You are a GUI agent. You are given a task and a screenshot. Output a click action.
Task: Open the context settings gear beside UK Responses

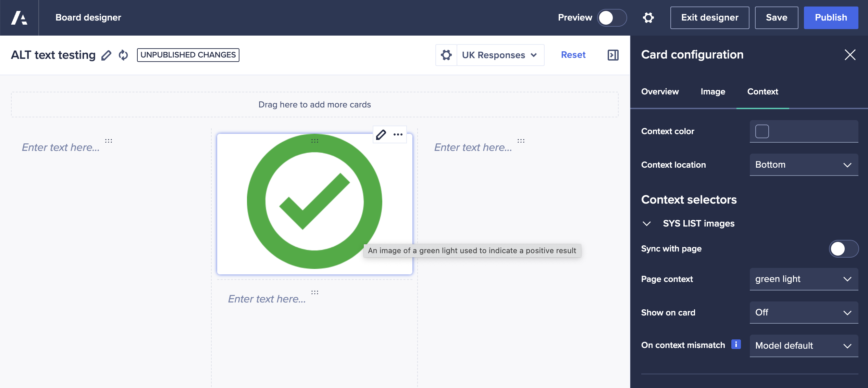(x=446, y=55)
